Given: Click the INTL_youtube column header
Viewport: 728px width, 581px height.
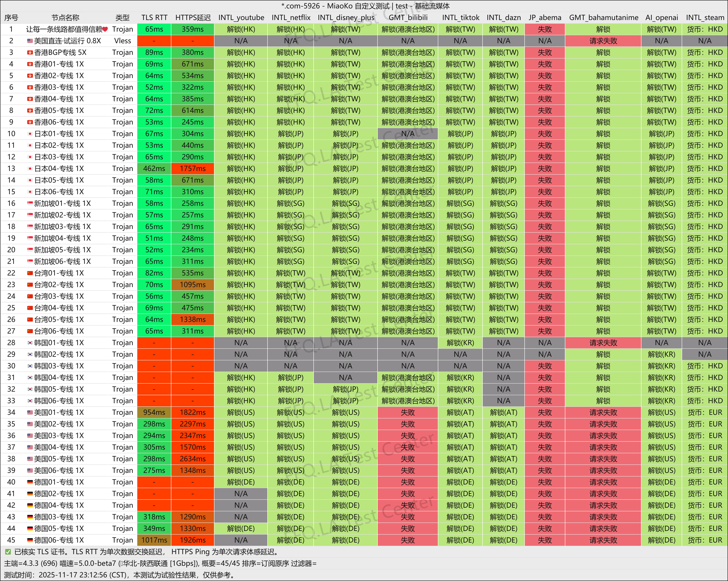Looking at the screenshot, I should pyautogui.click(x=241, y=18).
